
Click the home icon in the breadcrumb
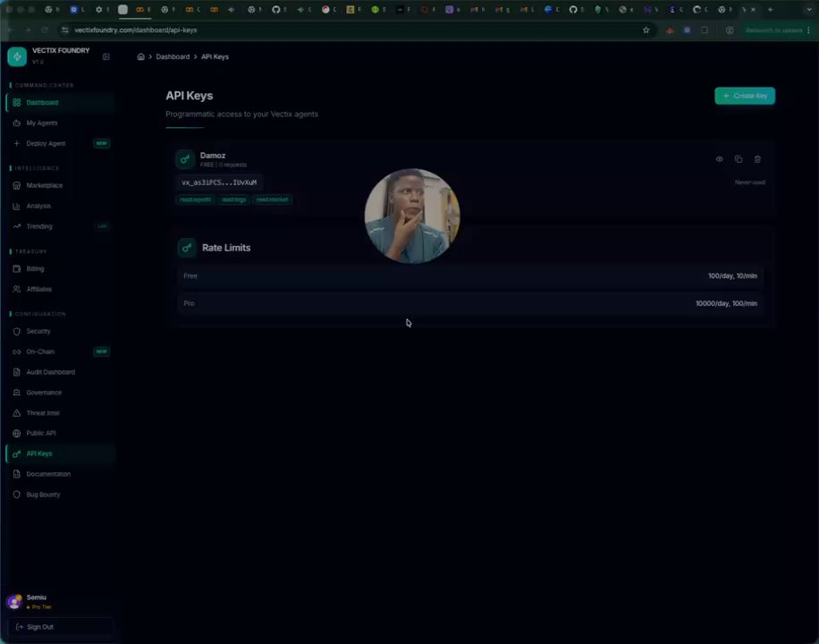pos(140,56)
